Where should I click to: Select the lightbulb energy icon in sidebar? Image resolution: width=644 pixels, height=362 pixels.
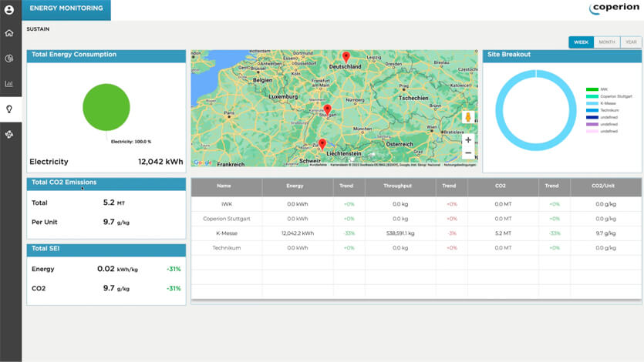[9, 109]
